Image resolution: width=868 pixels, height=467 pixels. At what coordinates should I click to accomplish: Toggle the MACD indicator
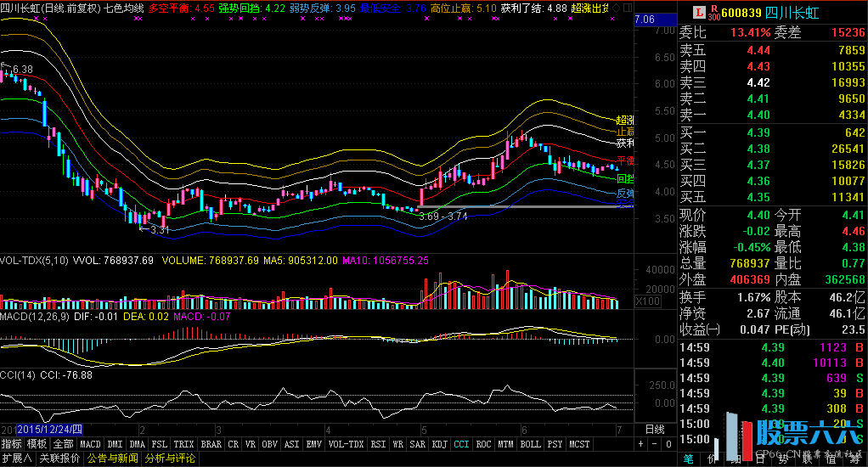tap(90, 444)
